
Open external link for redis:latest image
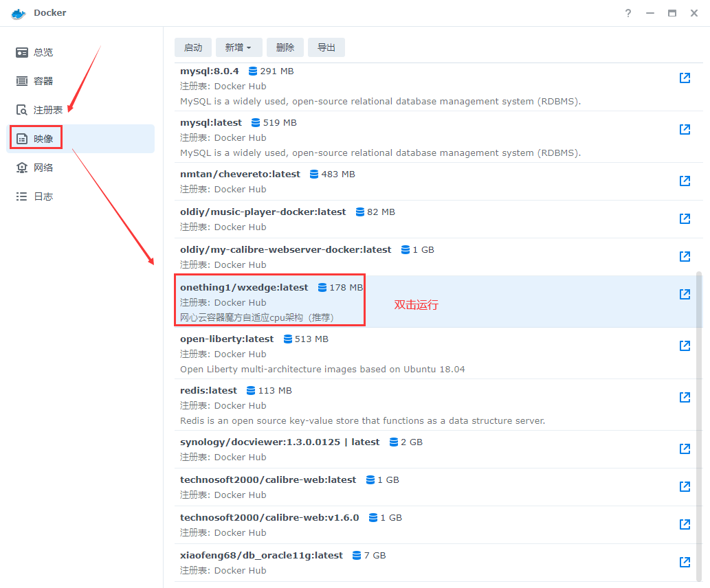(x=685, y=397)
